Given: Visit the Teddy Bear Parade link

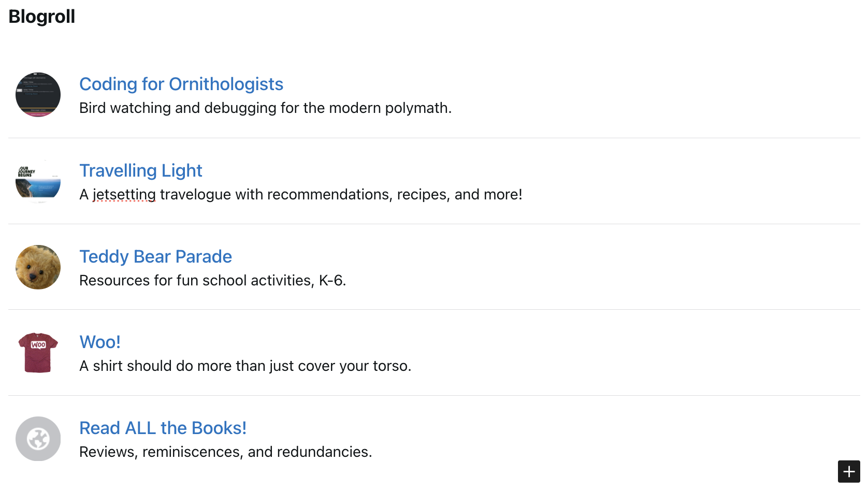Looking at the screenshot, I should [x=155, y=256].
